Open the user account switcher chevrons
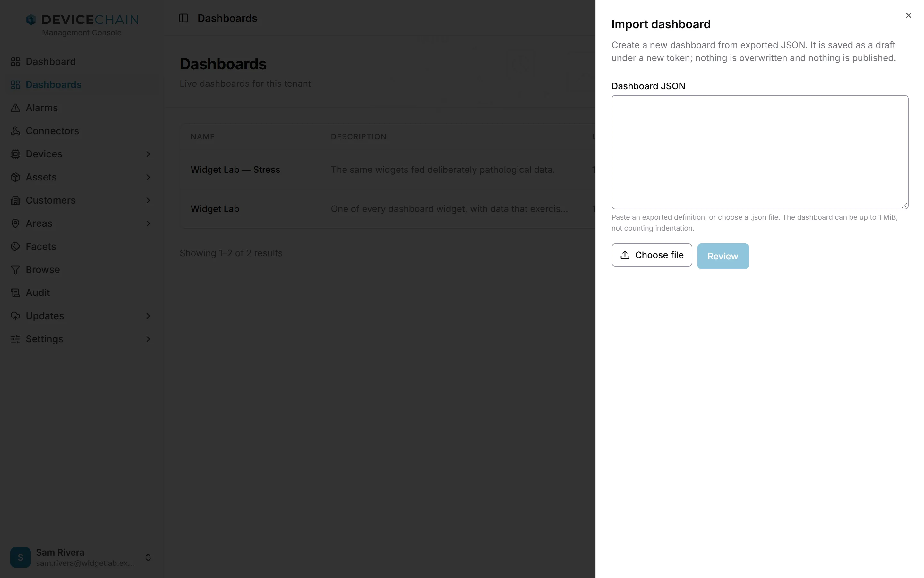The width and height of the screenshot is (924, 578). (148, 557)
